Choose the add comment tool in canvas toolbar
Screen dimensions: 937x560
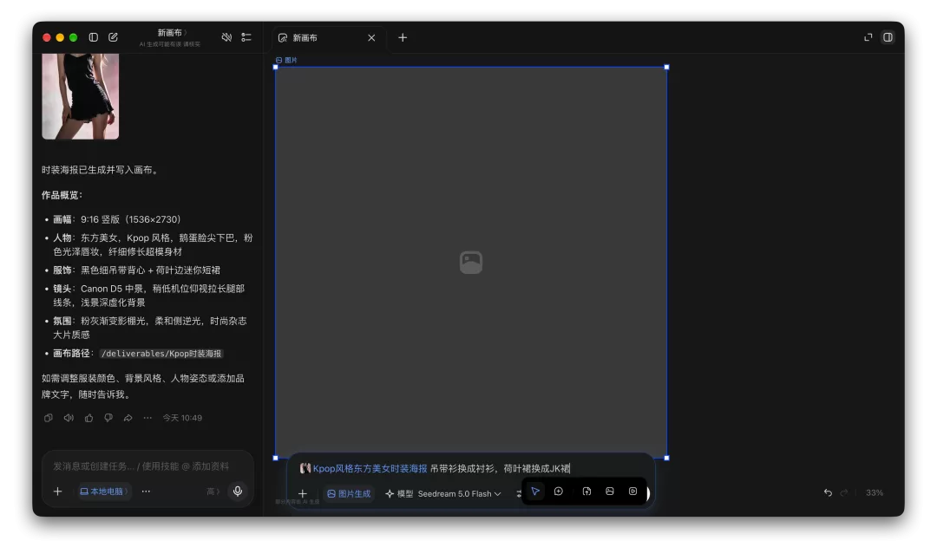(559, 492)
